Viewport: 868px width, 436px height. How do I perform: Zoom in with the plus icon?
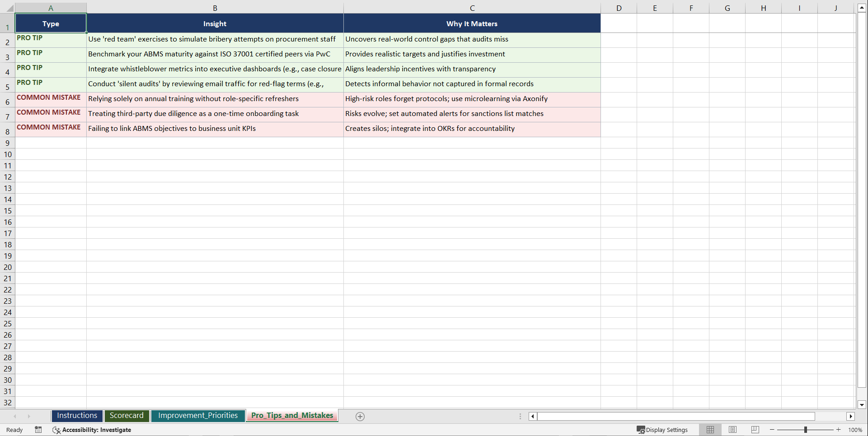coord(838,430)
